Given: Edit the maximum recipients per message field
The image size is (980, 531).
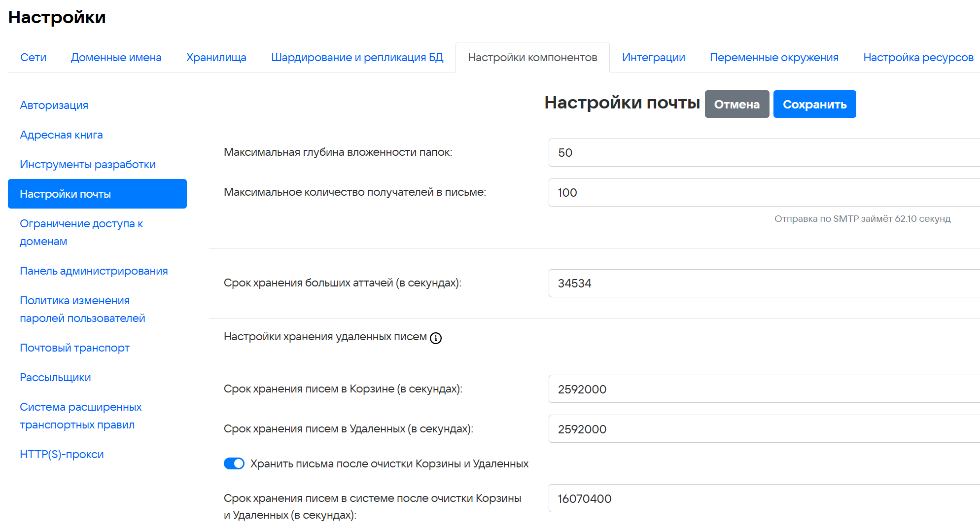Looking at the screenshot, I should [x=764, y=192].
